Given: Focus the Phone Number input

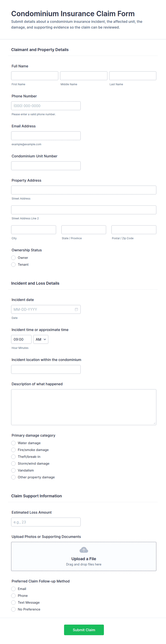Looking at the screenshot, I should click(46, 106).
